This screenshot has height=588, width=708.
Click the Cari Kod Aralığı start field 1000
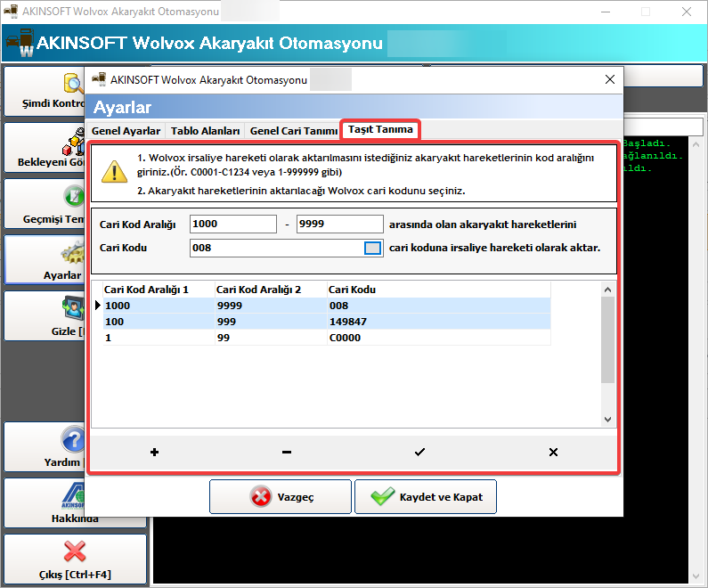(x=233, y=224)
